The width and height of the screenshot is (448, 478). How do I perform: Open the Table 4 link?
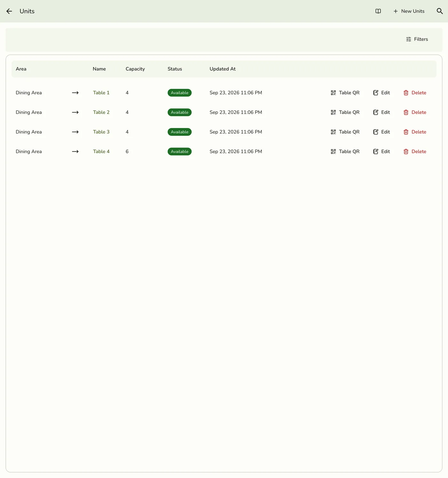tap(101, 151)
